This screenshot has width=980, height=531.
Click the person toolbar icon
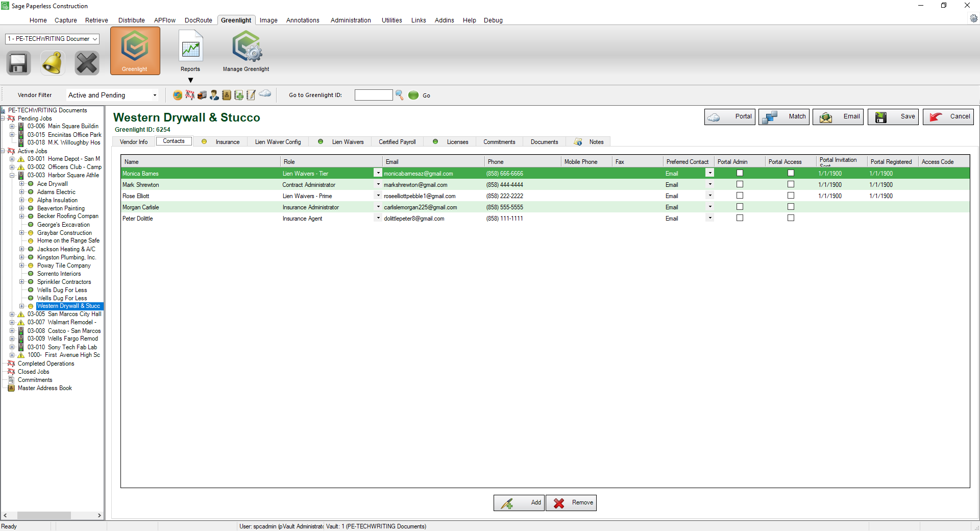[214, 95]
